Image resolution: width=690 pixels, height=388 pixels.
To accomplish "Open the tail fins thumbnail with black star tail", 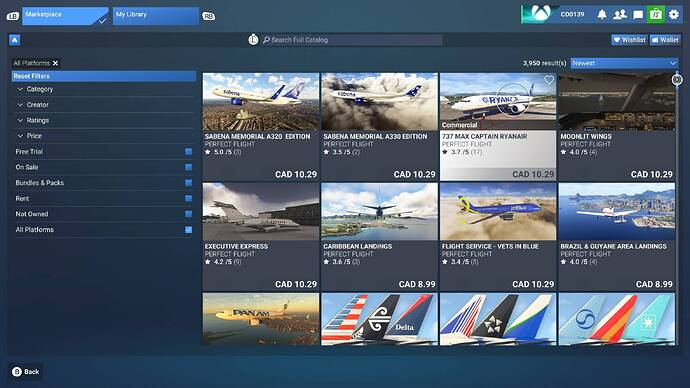I will [498, 319].
